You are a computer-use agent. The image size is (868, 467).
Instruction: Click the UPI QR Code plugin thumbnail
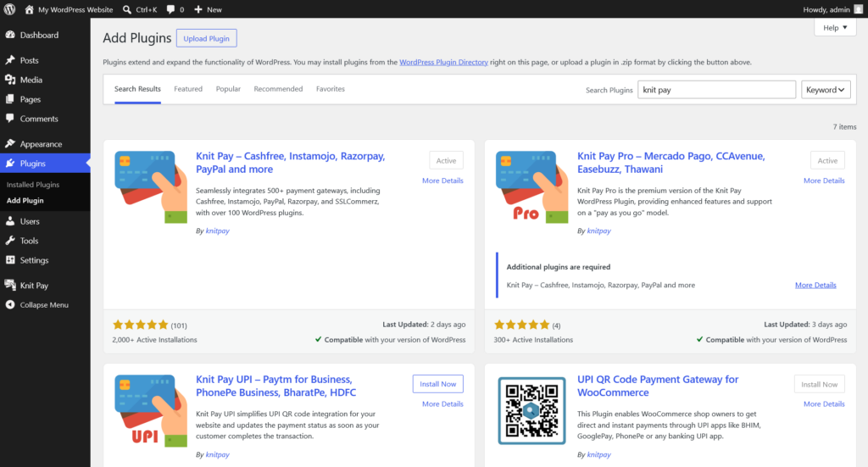point(532,410)
